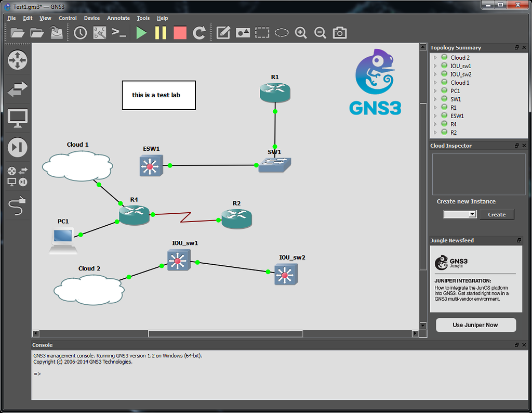The image size is (532, 413).
Task: Stop all devices with the red square
Action: [180, 33]
